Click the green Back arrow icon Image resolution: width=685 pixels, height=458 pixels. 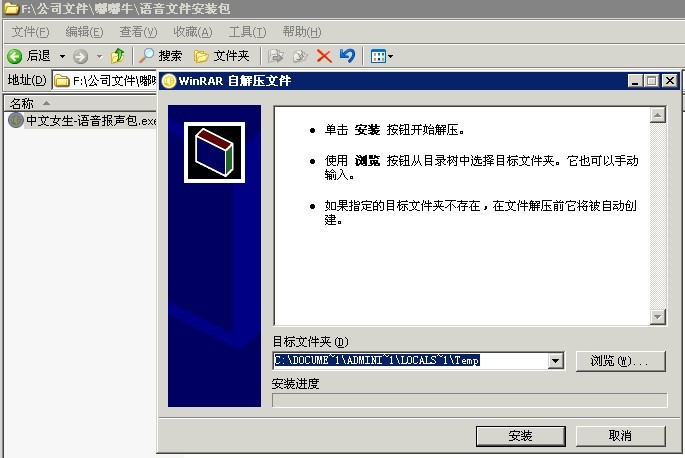14,56
